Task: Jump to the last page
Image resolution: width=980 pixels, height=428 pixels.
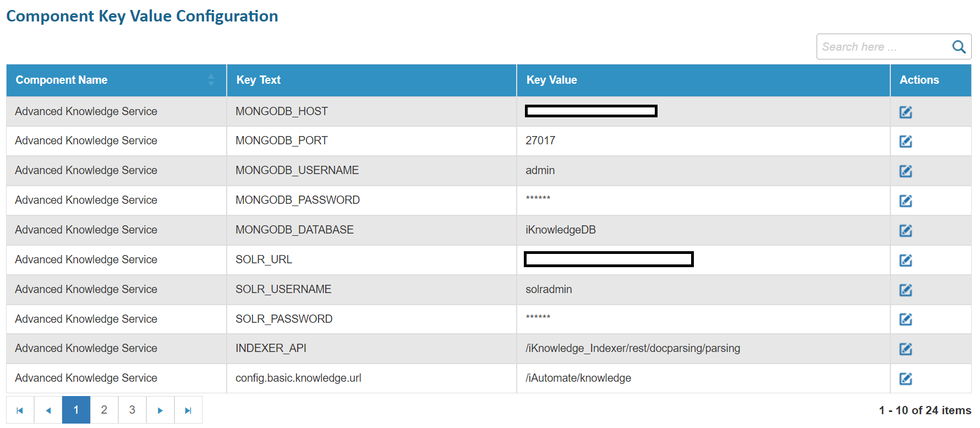Action: coord(188,410)
